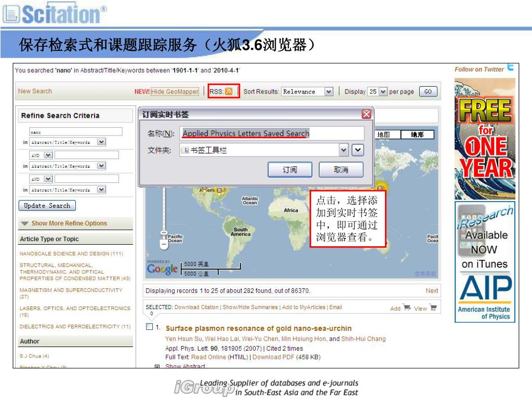Click Add to MyArticles link

(x=303, y=307)
